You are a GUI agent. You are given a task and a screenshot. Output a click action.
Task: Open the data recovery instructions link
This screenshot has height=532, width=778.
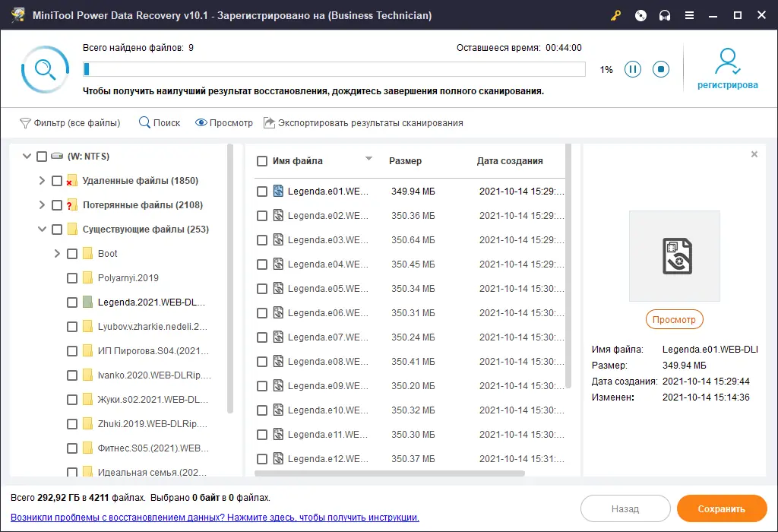pyautogui.click(x=215, y=517)
